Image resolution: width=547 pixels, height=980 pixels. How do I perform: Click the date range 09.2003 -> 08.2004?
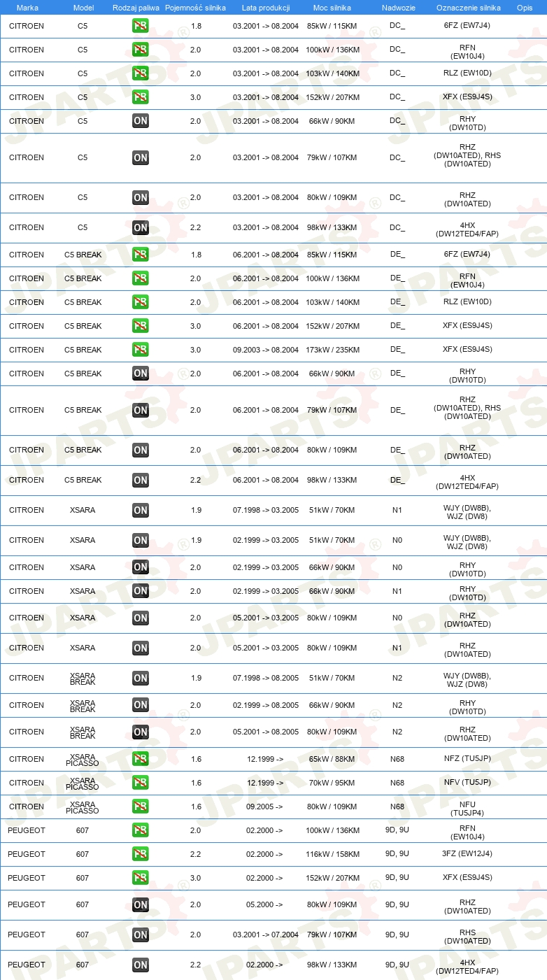click(x=266, y=350)
